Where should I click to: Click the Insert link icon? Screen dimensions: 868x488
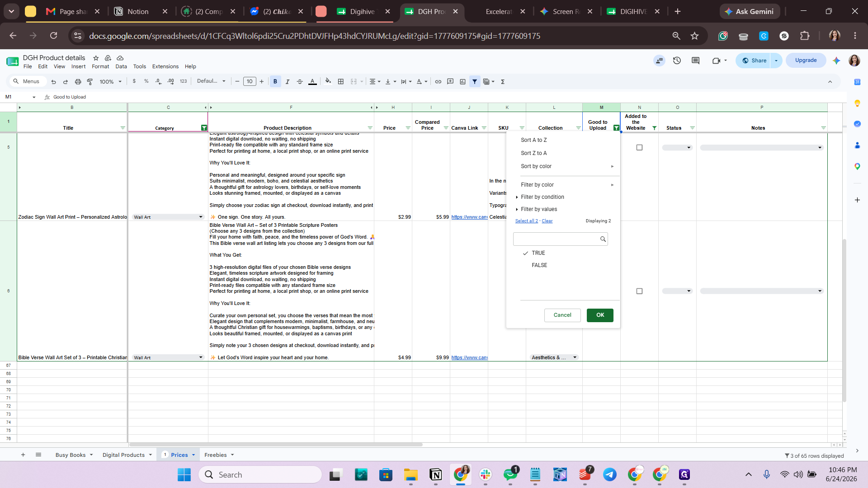pos(438,82)
